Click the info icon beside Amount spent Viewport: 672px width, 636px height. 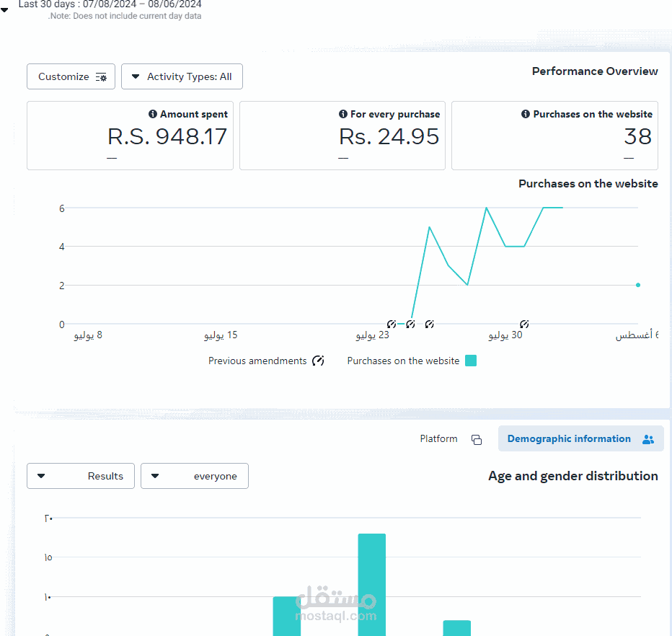[x=153, y=114]
